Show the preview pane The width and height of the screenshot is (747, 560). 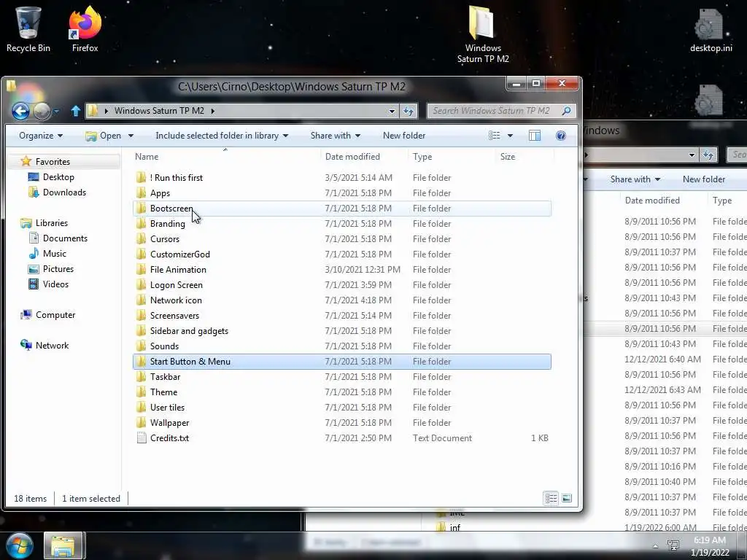click(535, 136)
